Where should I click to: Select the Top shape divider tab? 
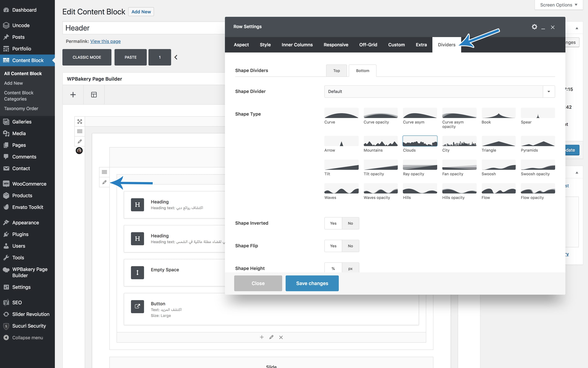336,70
